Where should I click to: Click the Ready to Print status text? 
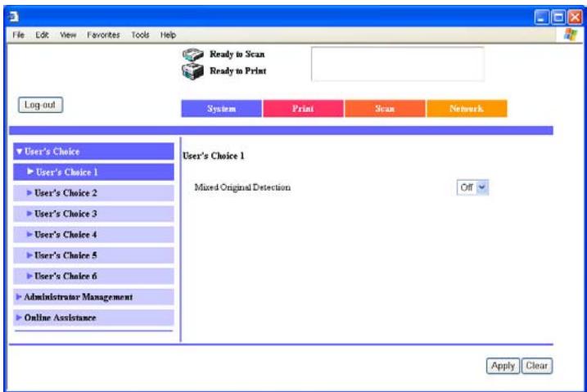click(238, 70)
